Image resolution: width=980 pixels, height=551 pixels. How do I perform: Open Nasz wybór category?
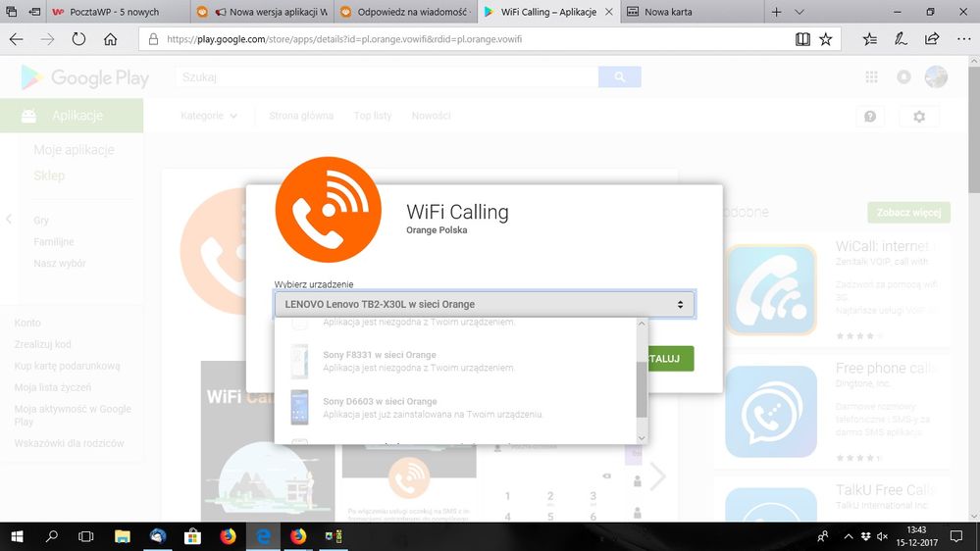click(60, 264)
